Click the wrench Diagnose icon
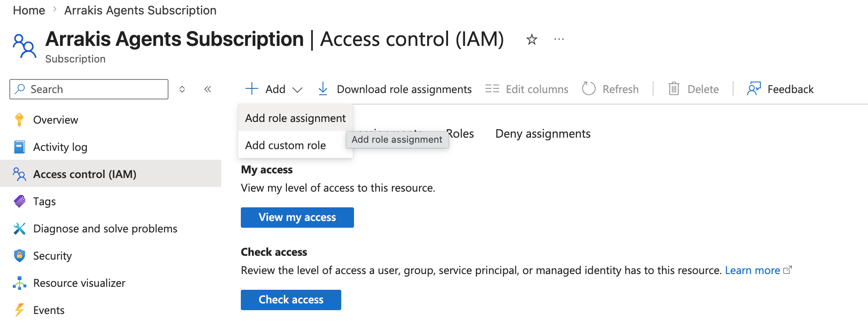Image resolution: width=868 pixels, height=328 pixels. tap(20, 229)
